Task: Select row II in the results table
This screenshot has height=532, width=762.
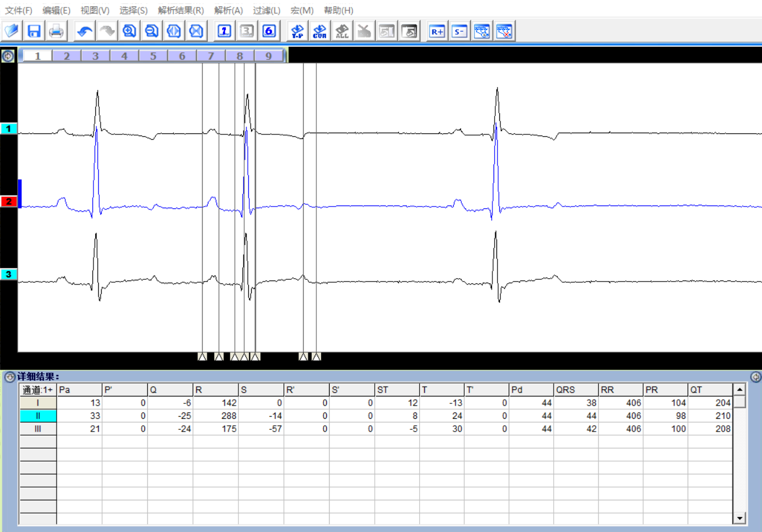Action: click(38, 415)
